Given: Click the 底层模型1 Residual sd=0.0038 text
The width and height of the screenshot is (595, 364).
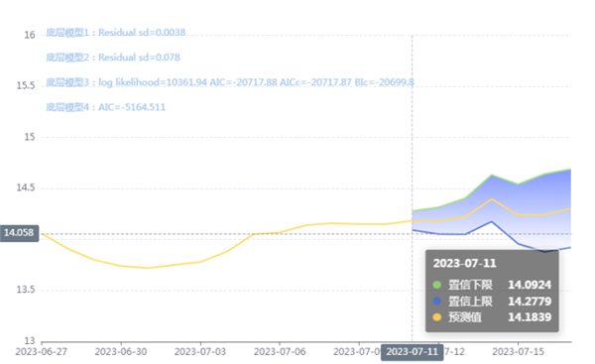Looking at the screenshot, I should 116,33.
